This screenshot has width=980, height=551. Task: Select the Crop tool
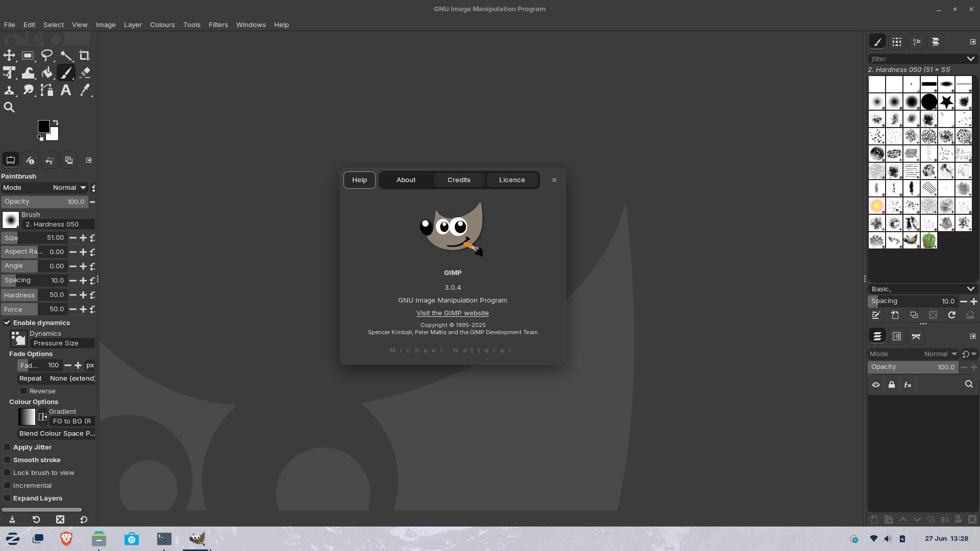coord(85,56)
